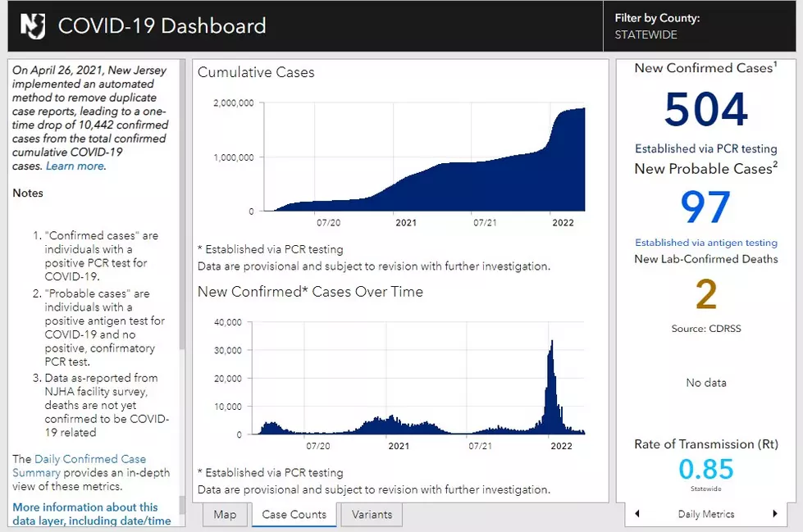803x532 pixels.
Task: Click the NJ state logo icon
Action: [33, 26]
